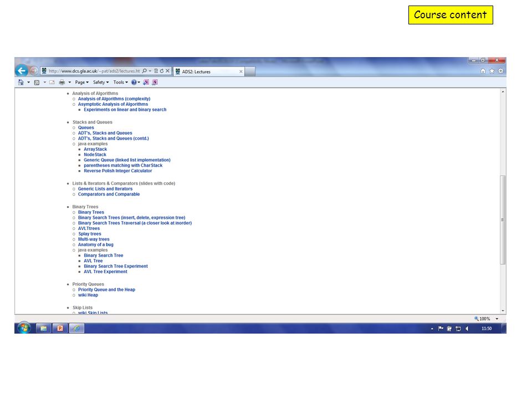Click the 100% zoom level text

point(484,319)
